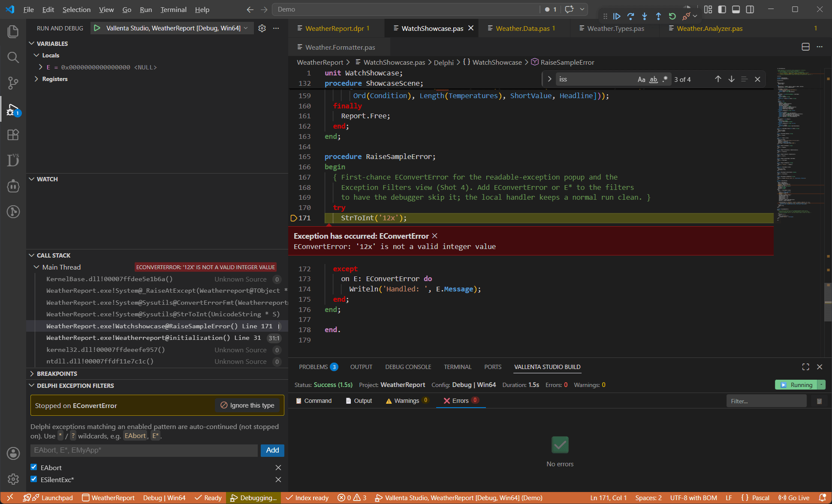Open the Manage gear in activity bar

click(13, 479)
